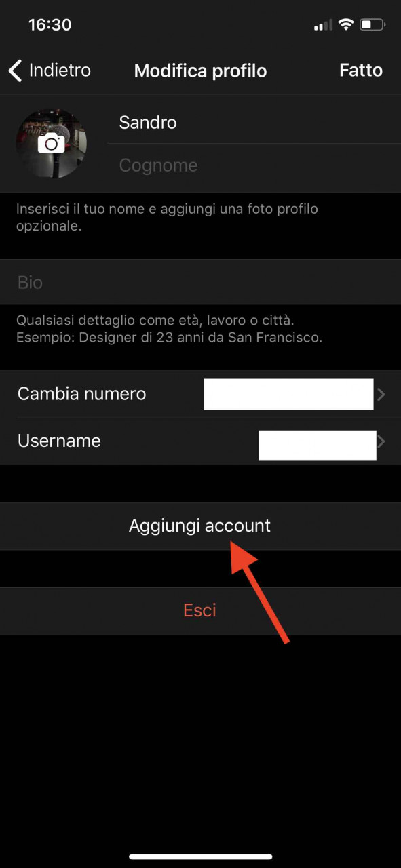Tap the profile picture thumbnail
The image size is (401, 868).
51,143
